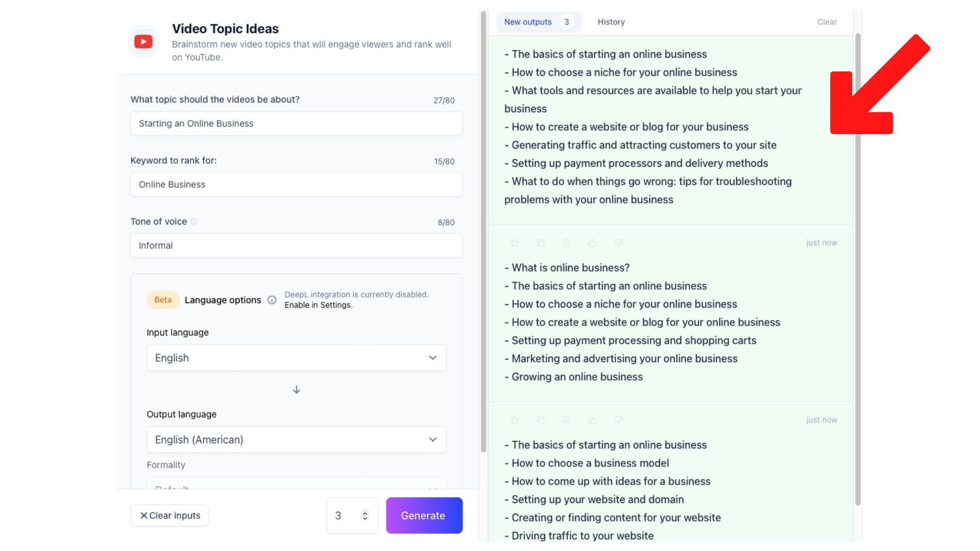Star the third generated output

pyautogui.click(x=514, y=420)
